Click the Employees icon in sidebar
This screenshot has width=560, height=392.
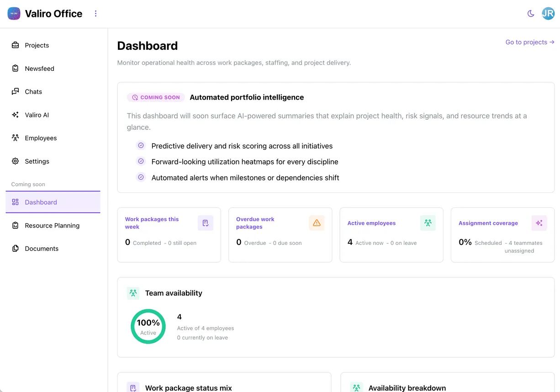[16, 138]
